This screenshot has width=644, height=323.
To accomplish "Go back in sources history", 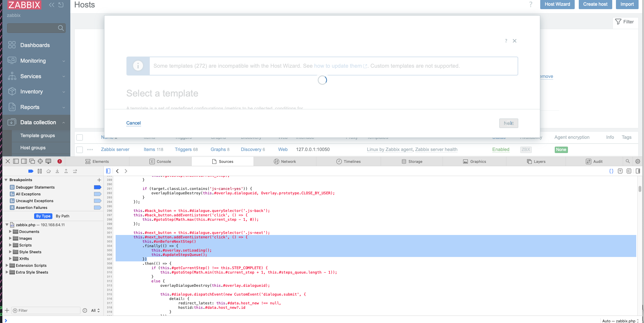I will 117,171.
